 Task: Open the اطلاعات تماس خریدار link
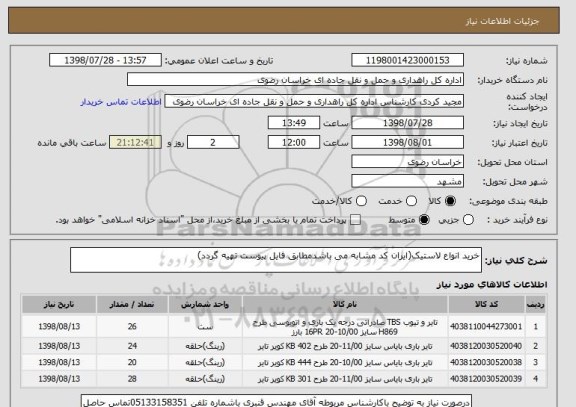tap(121, 102)
